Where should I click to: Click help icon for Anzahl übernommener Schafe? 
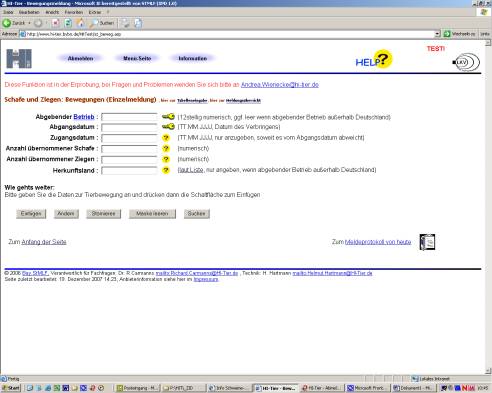(x=166, y=148)
